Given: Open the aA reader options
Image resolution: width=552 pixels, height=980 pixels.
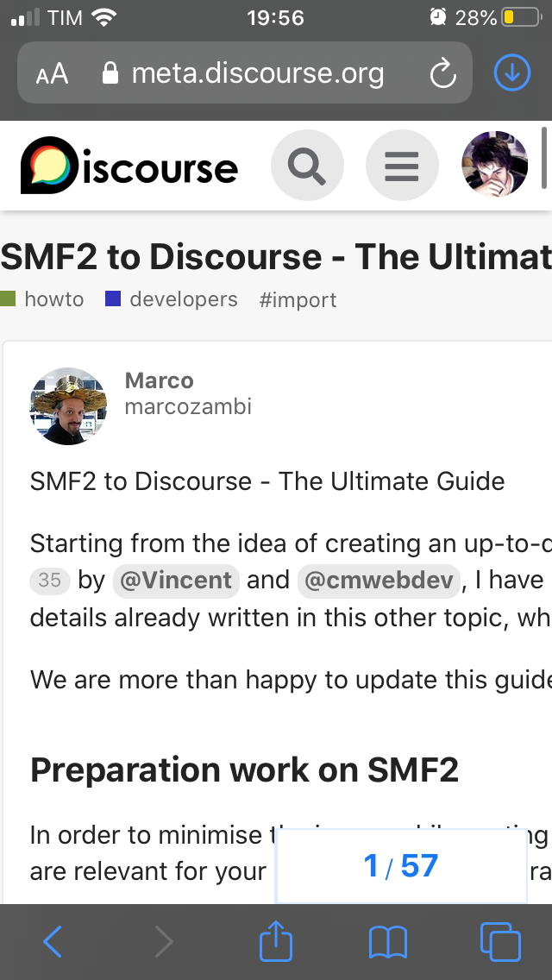Looking at the screenshot, I should 53,74.
